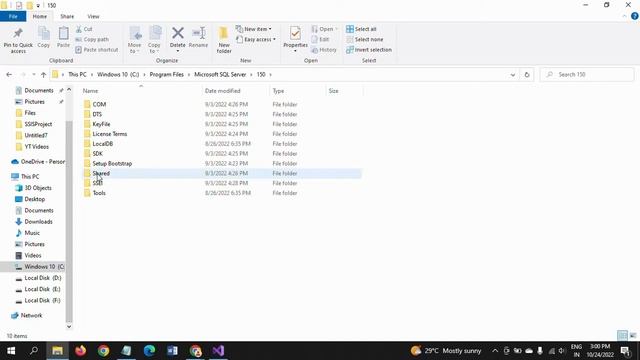Go back with the Back arrow
The height and width of the screenshot is (360, 640).
pos(9,75)
